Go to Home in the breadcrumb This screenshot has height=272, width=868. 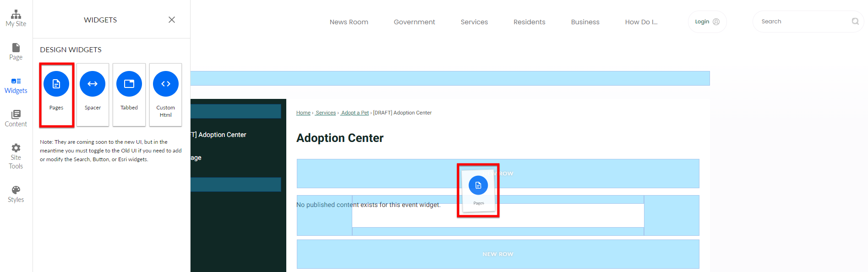[x=303, y=113]
